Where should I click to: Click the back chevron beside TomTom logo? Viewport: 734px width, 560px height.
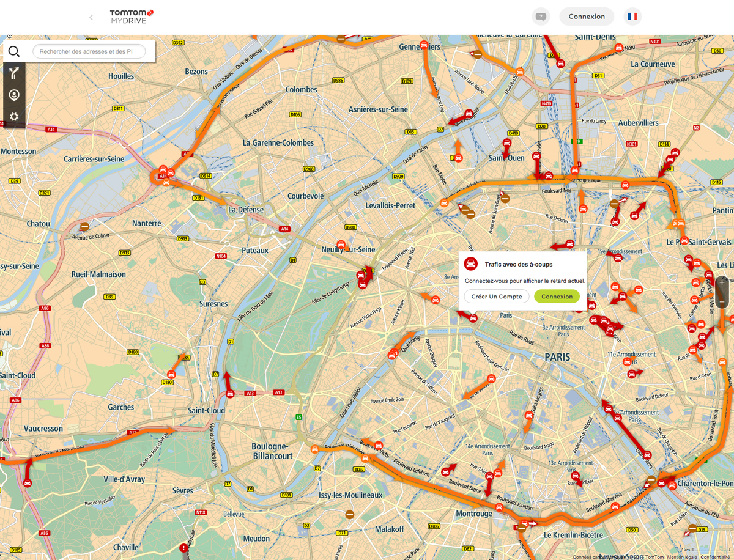(x=91, y=17)
